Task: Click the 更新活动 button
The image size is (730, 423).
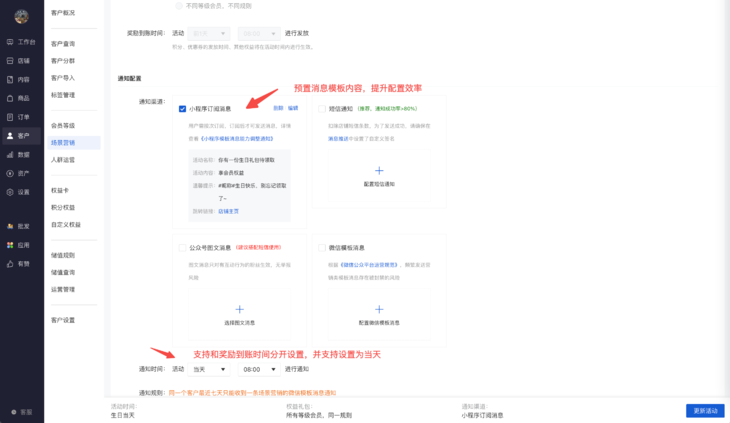Action: pos(705,410)
